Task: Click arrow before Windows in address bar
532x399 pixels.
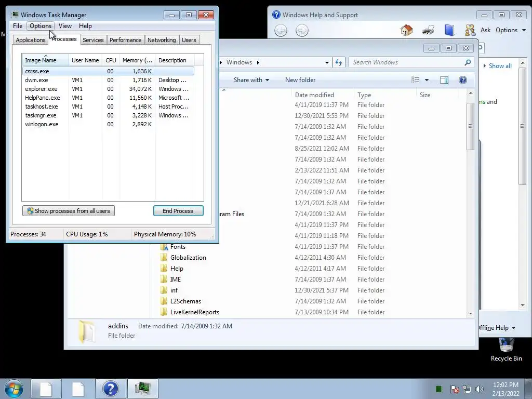Action: coord(221,62)
